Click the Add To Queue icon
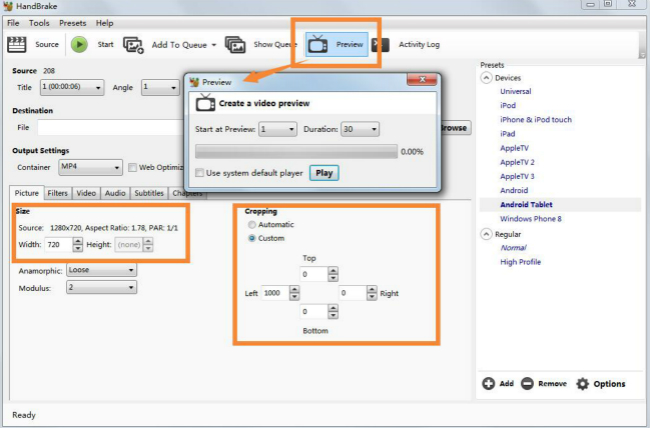 pos(133,45)
